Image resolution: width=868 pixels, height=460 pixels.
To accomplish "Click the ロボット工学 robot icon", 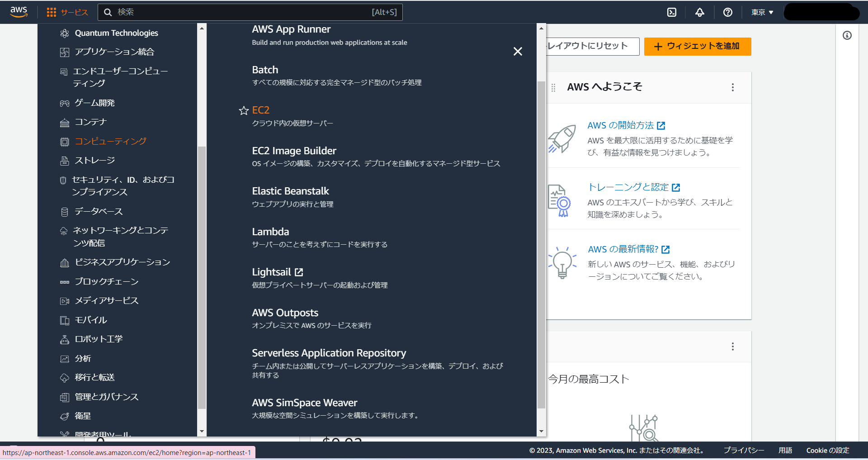I will [x=65, y=339].
